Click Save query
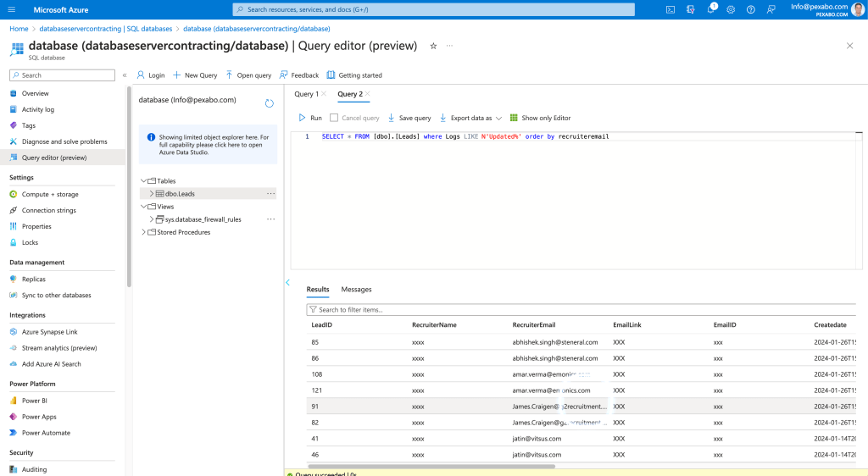Screen dimensions: 868x476 click(409, 118)
